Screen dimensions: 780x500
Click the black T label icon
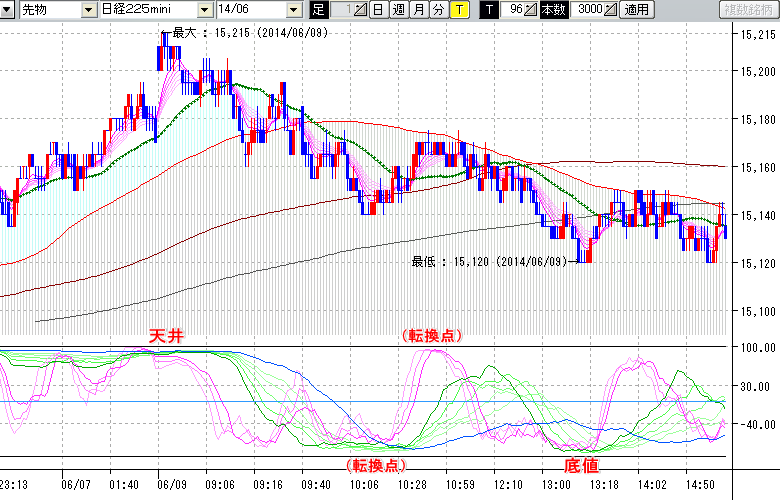488,10
